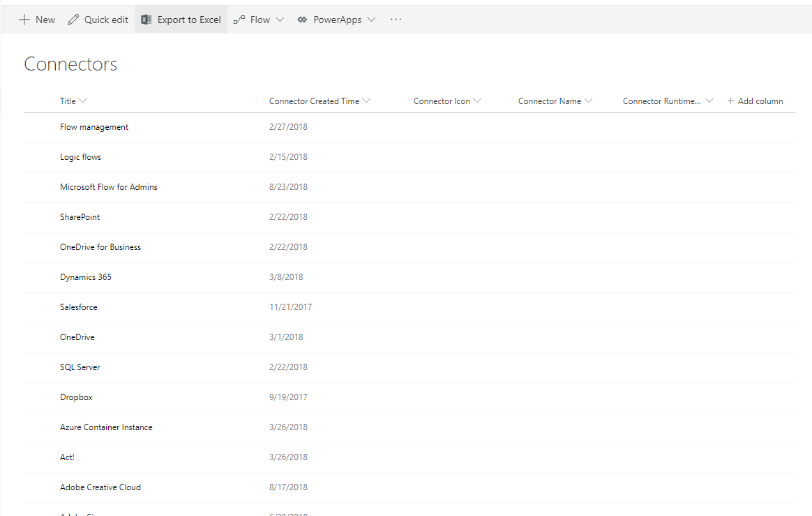Open the Flow management list item
Screen dimensions: 812x516
[x=94, y=127]
